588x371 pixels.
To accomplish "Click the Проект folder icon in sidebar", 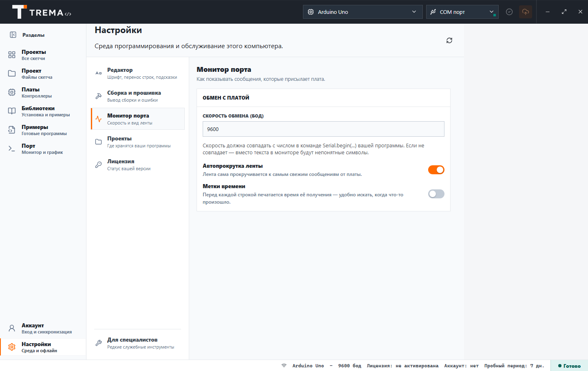I will tap(12, 73).
